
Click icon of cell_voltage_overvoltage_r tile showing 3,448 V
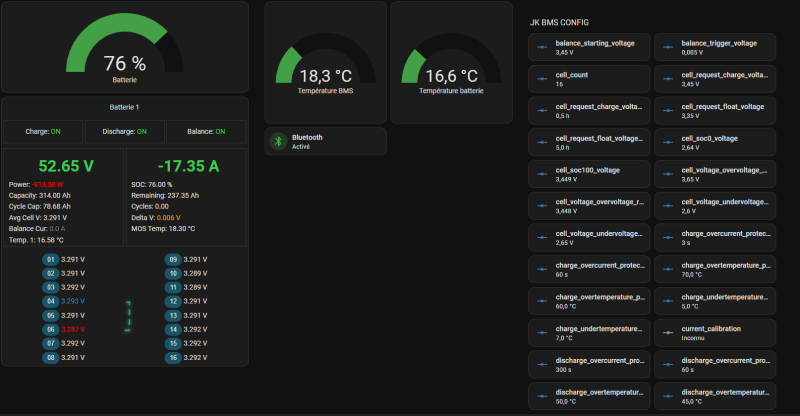(542, 206)
